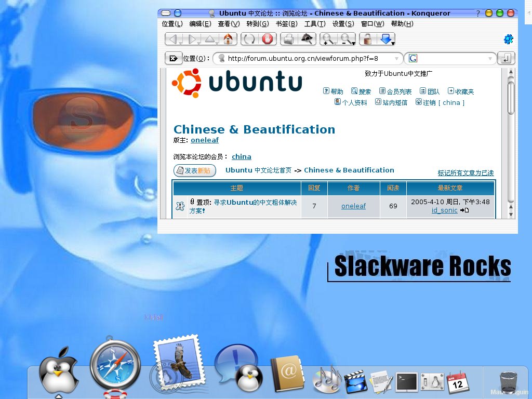Zoom in with the plus magnifier
The height and width of the screenshot is (399, 532).
coord(328,39)
